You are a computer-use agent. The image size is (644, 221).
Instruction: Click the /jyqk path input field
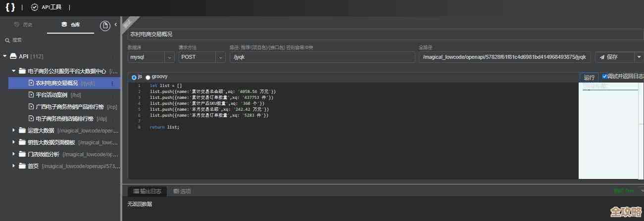click(x=322, y=57)
